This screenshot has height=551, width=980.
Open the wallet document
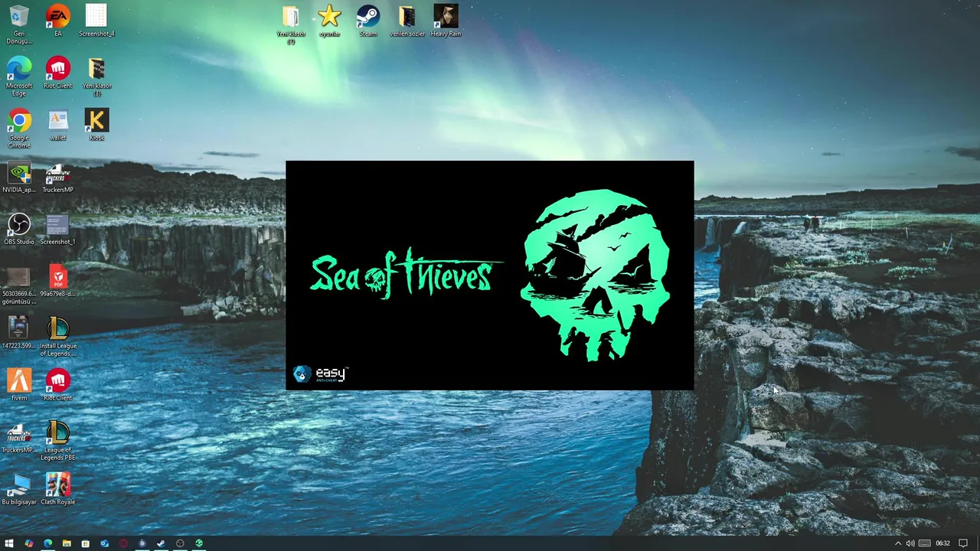57,125
